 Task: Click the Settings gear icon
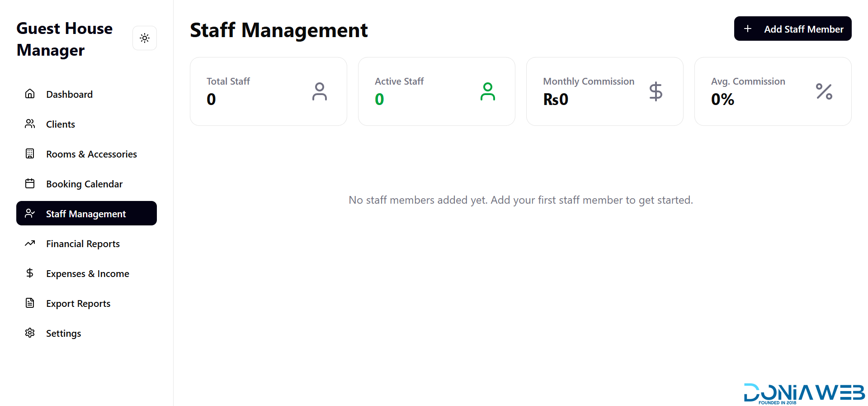coord(30,333)
